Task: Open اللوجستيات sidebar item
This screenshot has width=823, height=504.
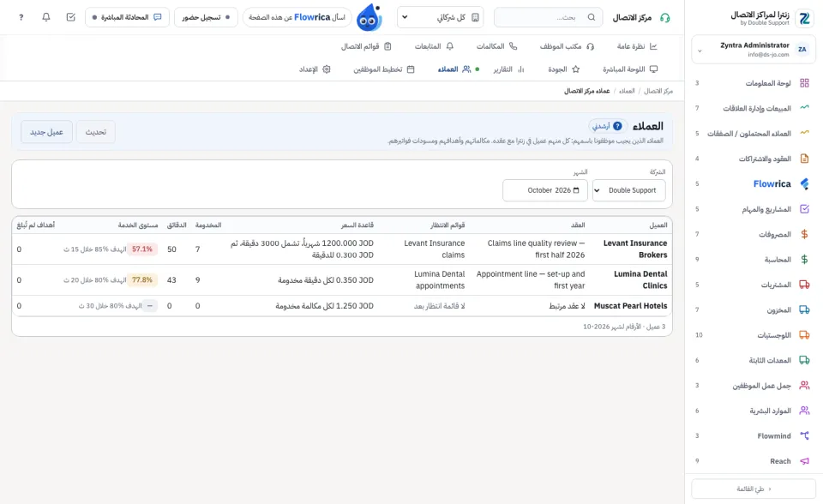Action: 754,335
